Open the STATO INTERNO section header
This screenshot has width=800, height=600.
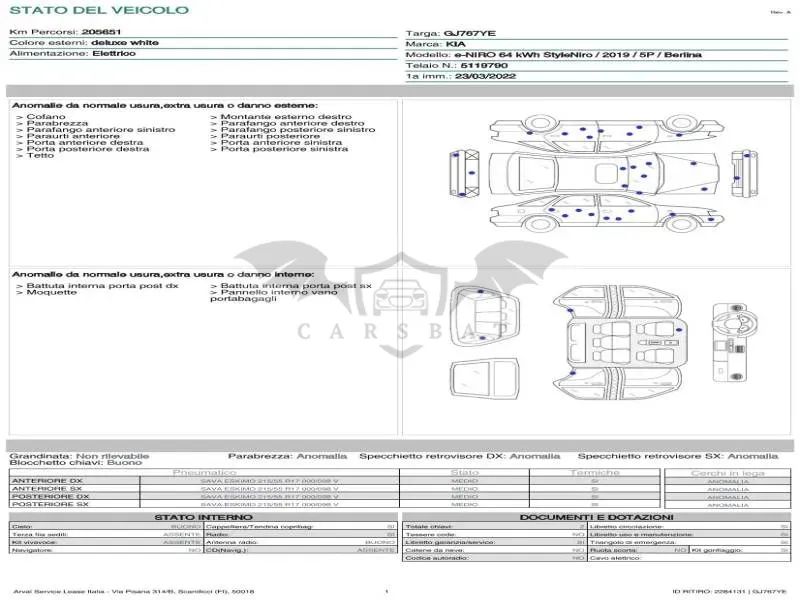coord(203,517)
